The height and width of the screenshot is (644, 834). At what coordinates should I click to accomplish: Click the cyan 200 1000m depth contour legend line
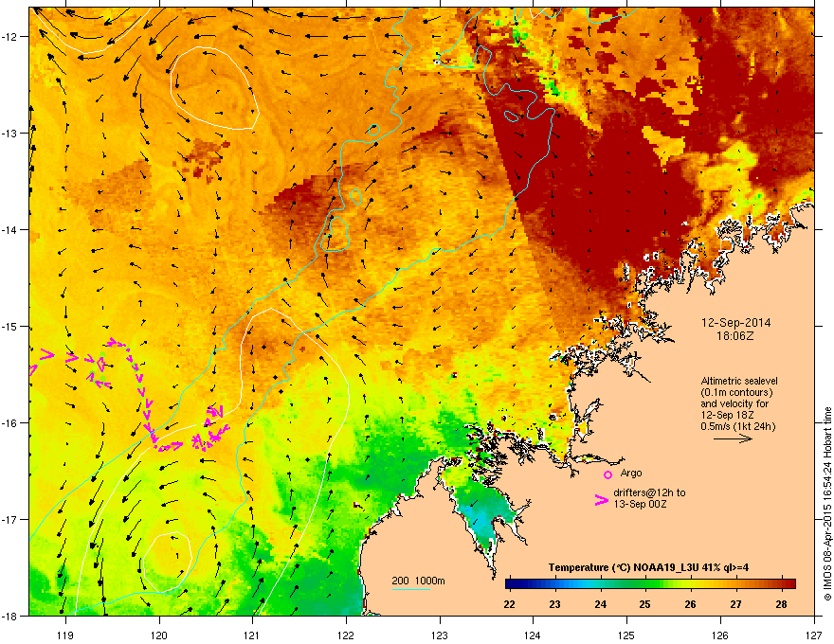(411, 589)
